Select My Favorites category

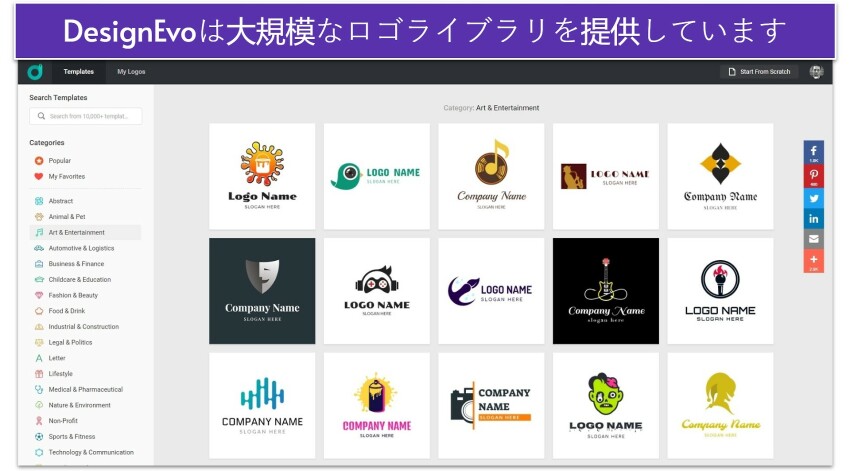tap(66, 176)
